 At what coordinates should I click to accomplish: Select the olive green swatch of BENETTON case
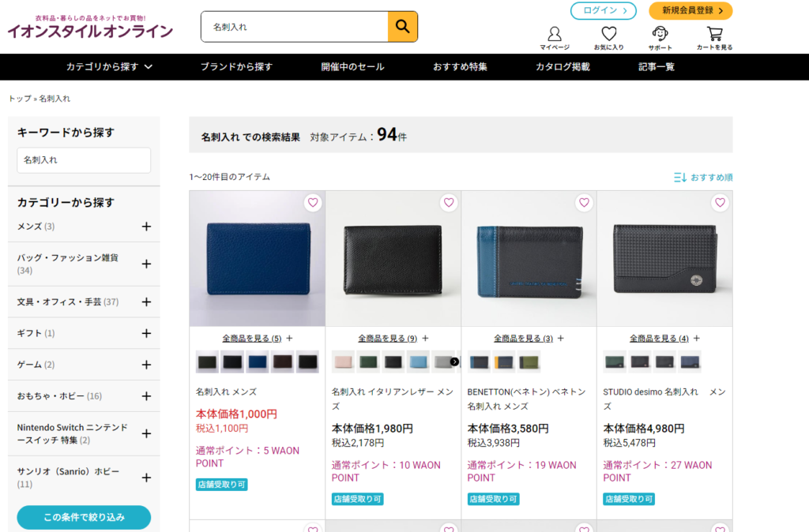click(x=529, y=362)
